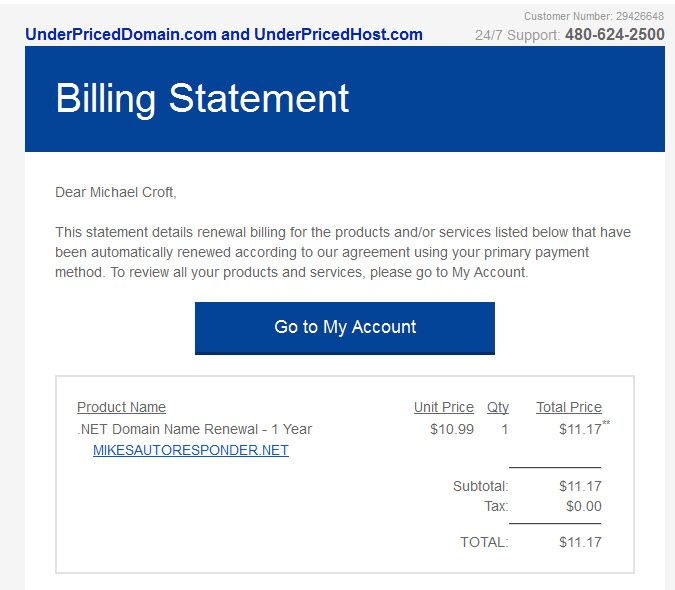Click the Total Price column header

569,407
